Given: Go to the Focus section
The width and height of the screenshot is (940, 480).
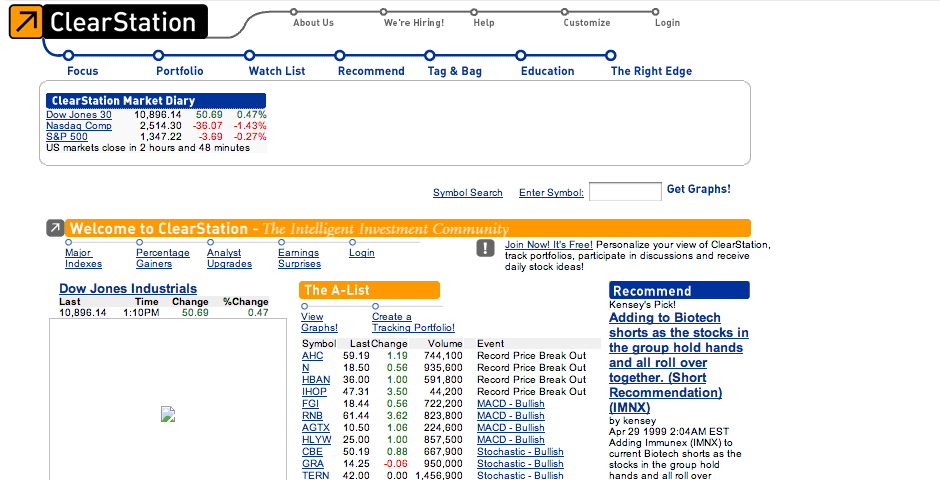Looking at the screenshot, I should 82,71.
